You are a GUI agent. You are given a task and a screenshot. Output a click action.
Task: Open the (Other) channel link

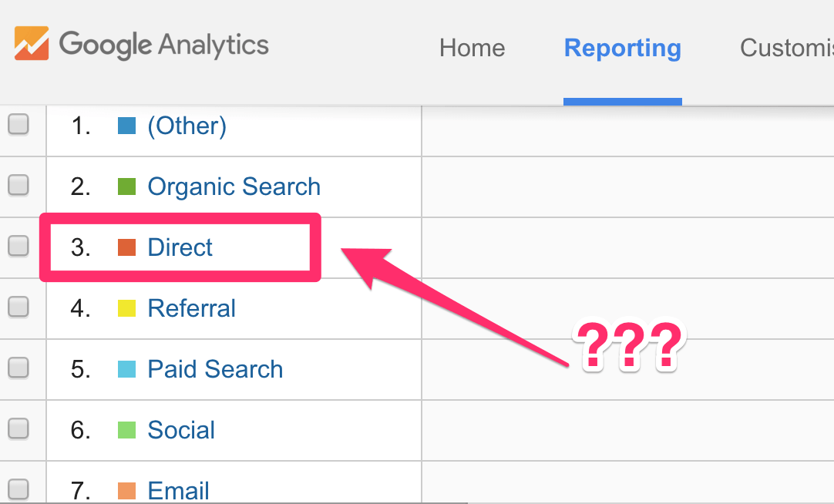[x=187, y=126]
